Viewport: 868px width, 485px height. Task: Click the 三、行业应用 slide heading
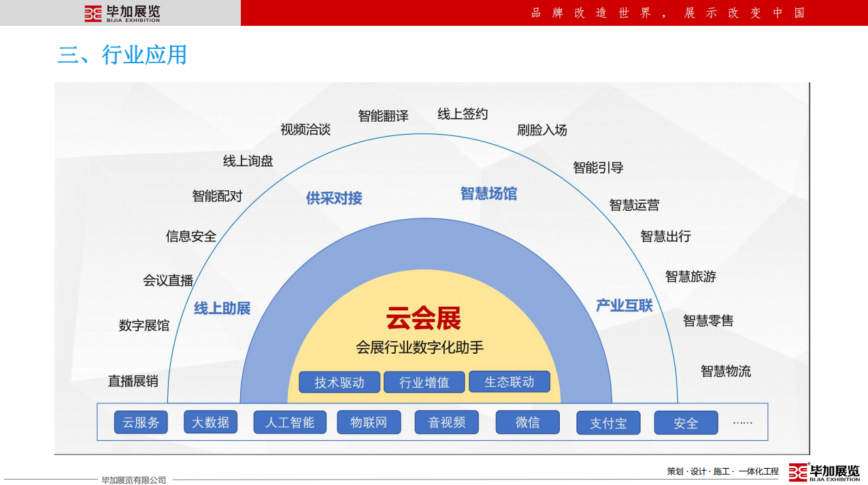[122, 54]
